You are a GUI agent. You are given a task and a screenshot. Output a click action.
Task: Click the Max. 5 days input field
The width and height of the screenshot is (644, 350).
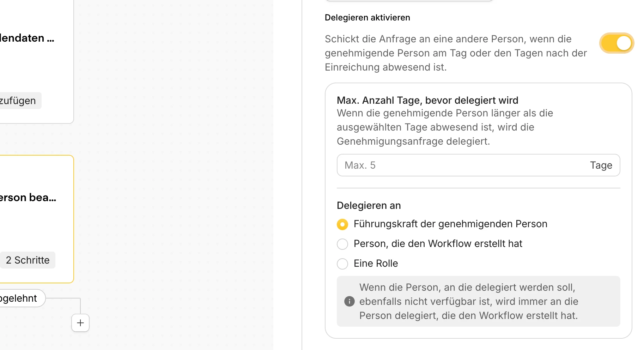458,165
